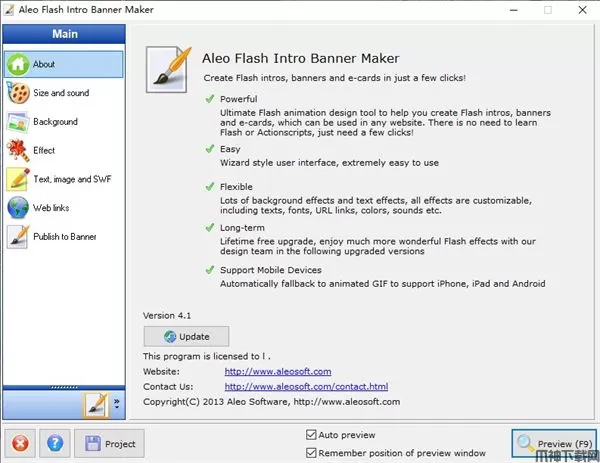Toggle Remember position of preview window
The height and width of the screenshot is (463, 600).
coord(311,453)
